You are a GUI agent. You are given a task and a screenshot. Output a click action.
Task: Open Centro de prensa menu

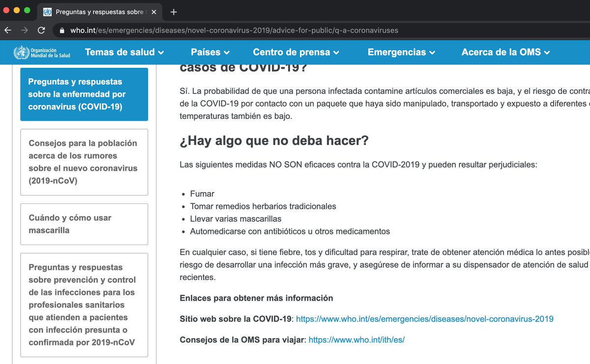296,52
